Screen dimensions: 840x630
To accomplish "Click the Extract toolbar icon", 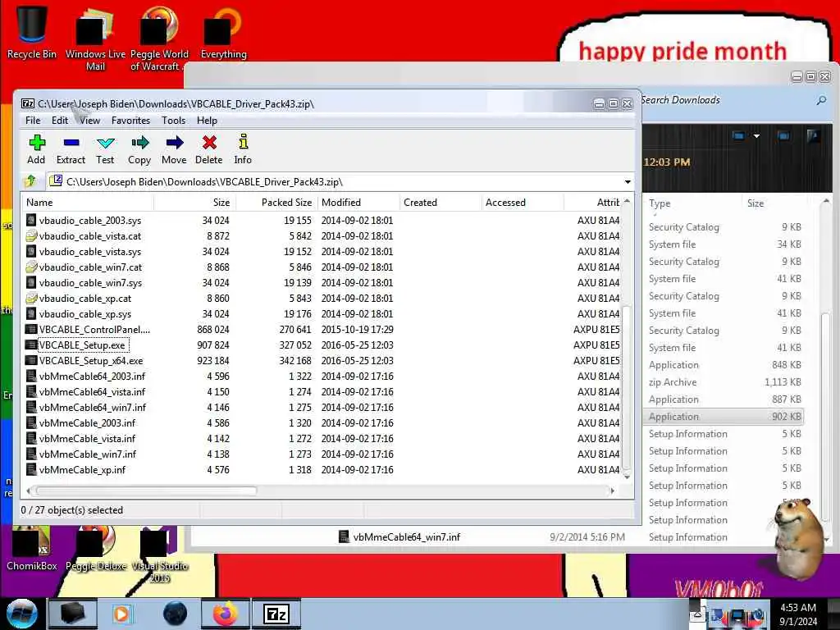I will tap(71, 149).
